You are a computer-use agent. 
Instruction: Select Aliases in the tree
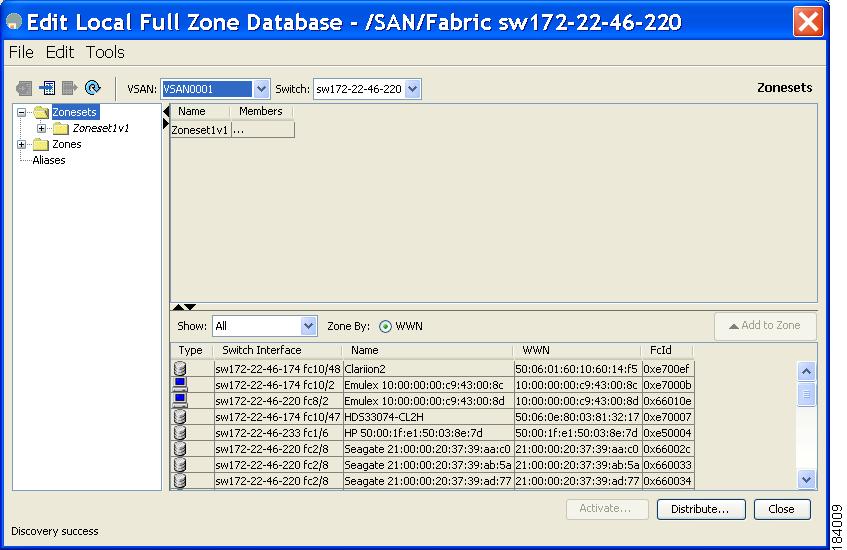point(49,160)
